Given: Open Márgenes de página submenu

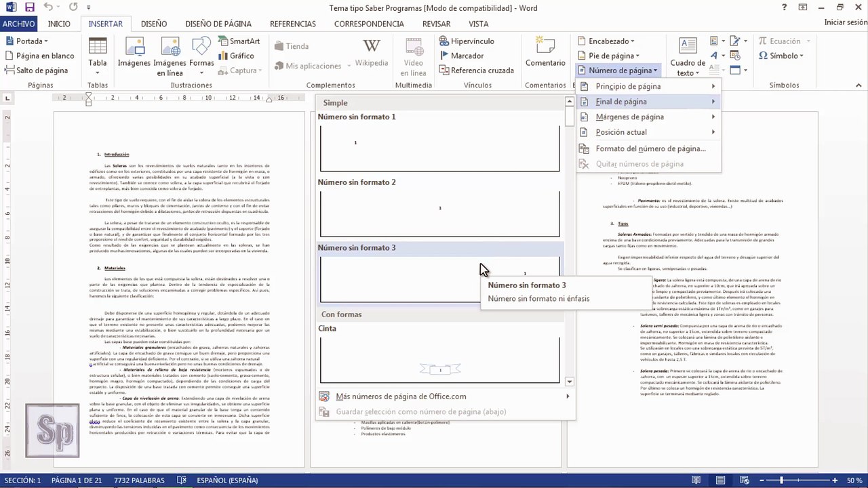Looking at the screenshot, I should pyautogui.click(x=648, y=117).
